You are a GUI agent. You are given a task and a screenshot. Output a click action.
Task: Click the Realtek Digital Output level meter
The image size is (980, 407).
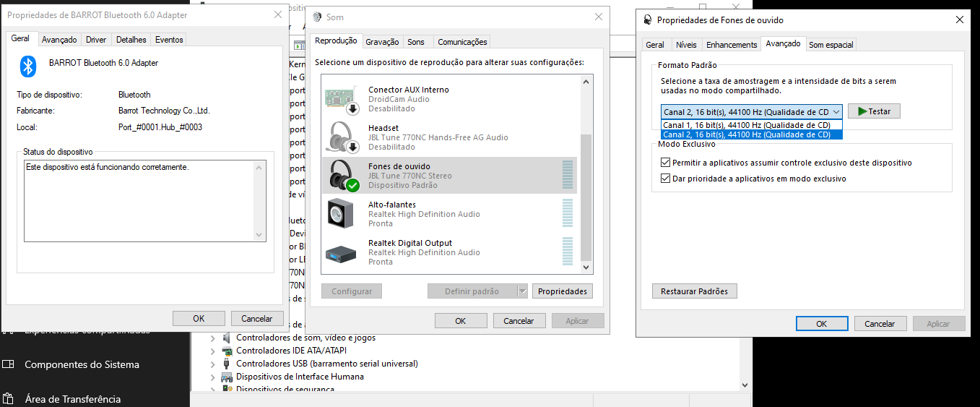click(568, 252)
